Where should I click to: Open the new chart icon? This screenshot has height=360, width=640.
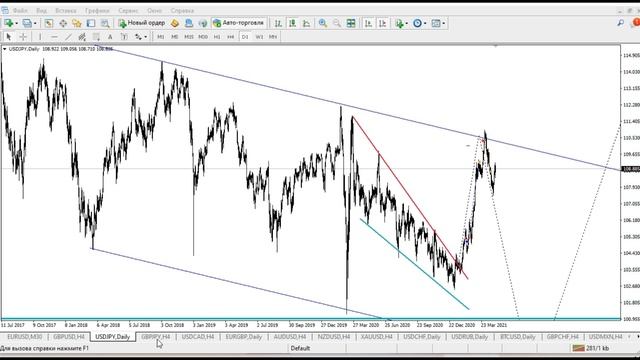[x=8, y=23]
